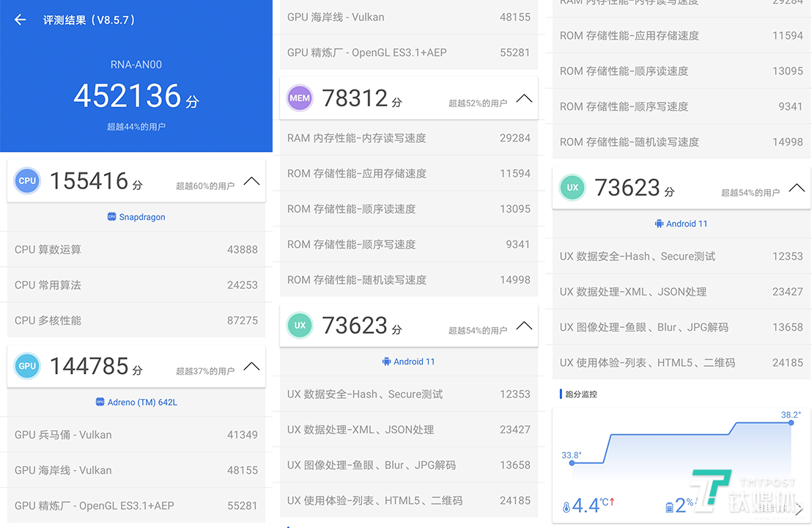Viewport: 812px width, 528px height.
Task: Tap the device name RNA-AN00
Action: 136,65
